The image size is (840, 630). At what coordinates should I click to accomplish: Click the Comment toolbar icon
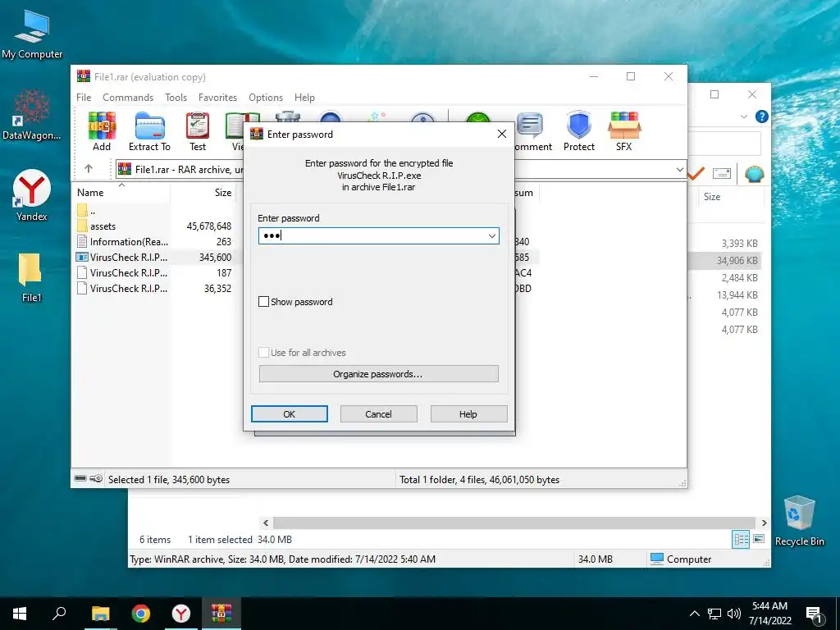pyautogui.click(x=532, y=132)
